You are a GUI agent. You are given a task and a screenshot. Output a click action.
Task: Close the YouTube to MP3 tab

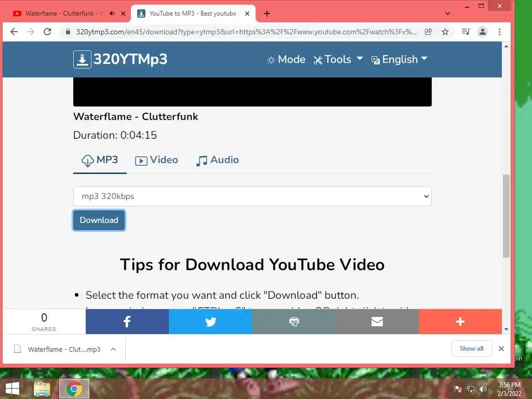tap(247, 14)
